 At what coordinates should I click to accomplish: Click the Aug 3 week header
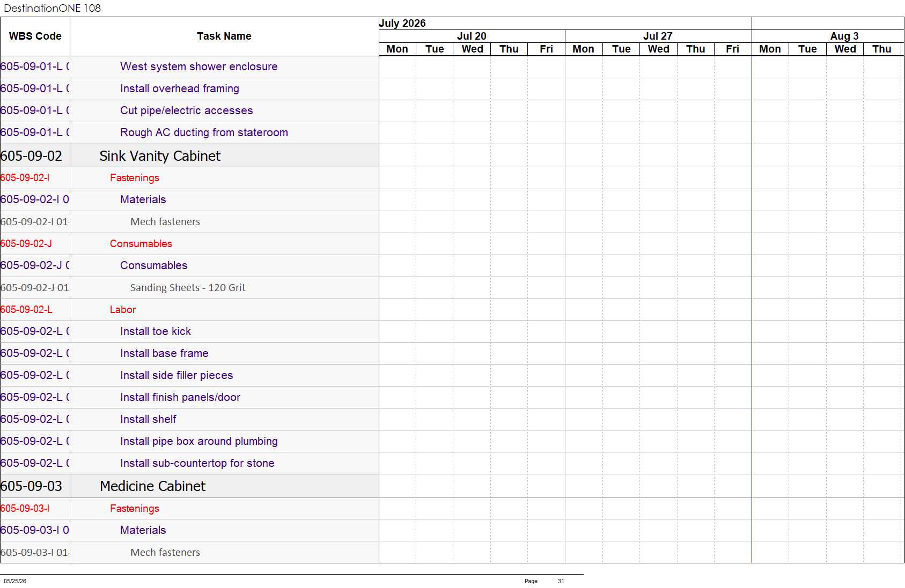pos(844,36)
